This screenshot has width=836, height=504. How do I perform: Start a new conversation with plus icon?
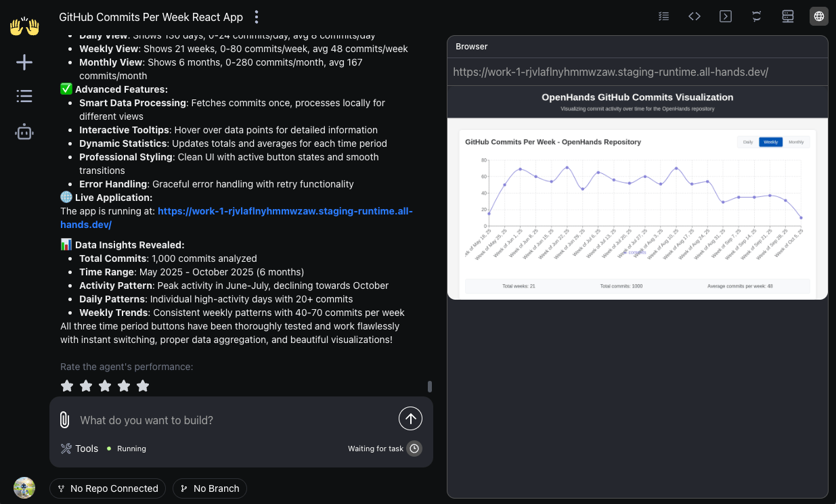[x=24, y=62]
